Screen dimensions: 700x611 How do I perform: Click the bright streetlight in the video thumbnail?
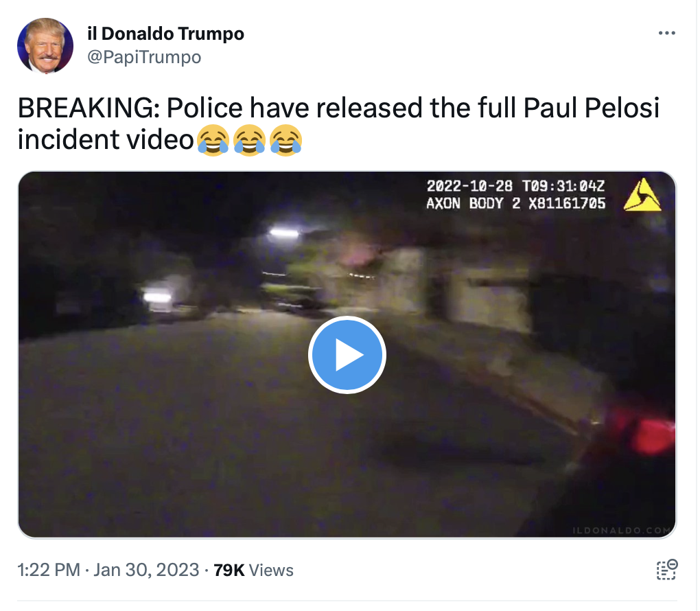(x=284, y=232)
